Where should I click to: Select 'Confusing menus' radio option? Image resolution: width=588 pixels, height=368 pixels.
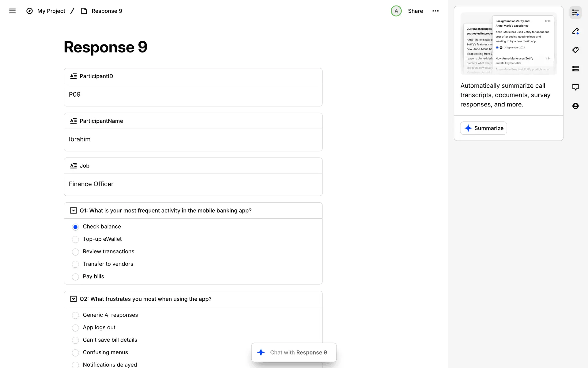click(75, 353)
